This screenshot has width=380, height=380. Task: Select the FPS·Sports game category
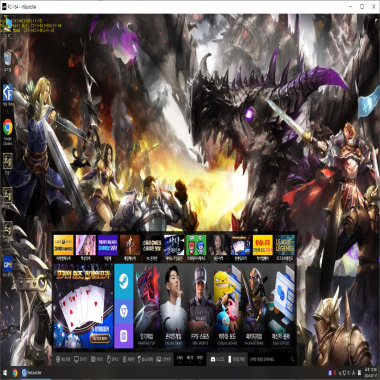200,306
